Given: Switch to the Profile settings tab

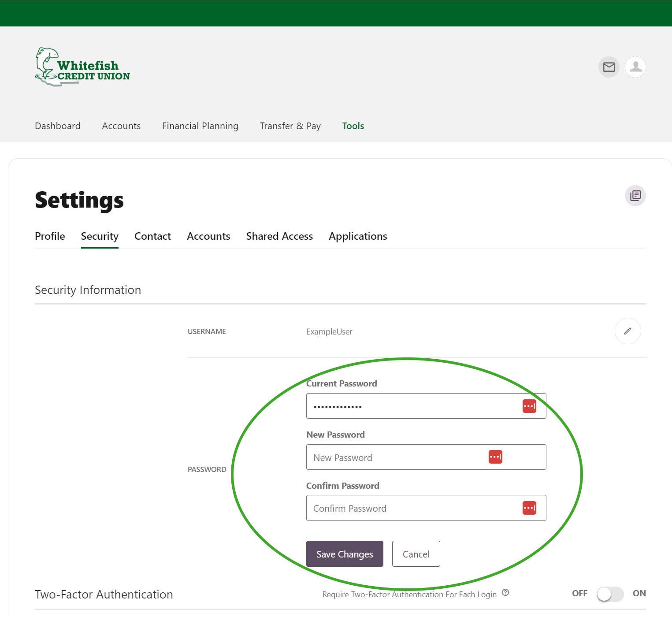Looking at the screenshot, I should [x=50, y=236].
